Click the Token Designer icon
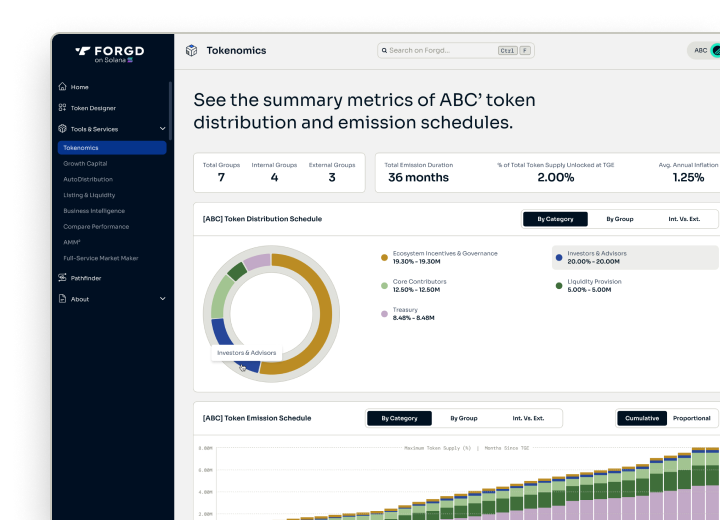720x520 pixels. 63,108
